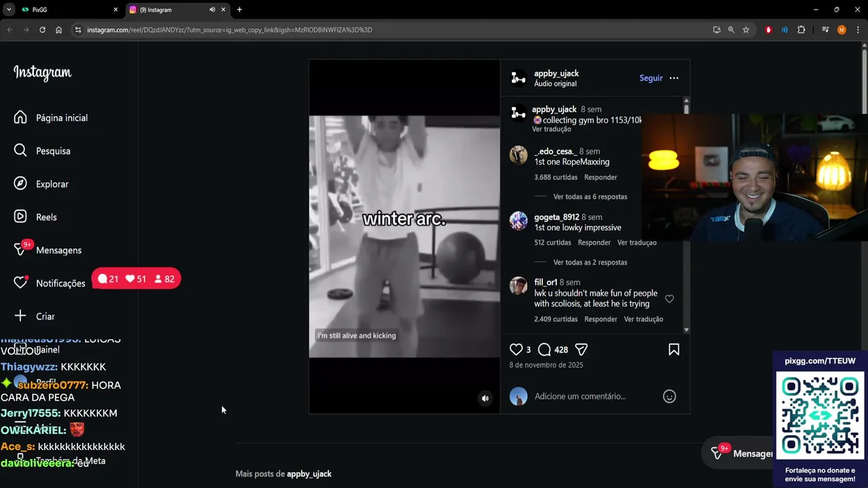Like the reel with the heart icon
This screenshot has width=868, height=488.
pyautogui.click(x=516, y=350)
